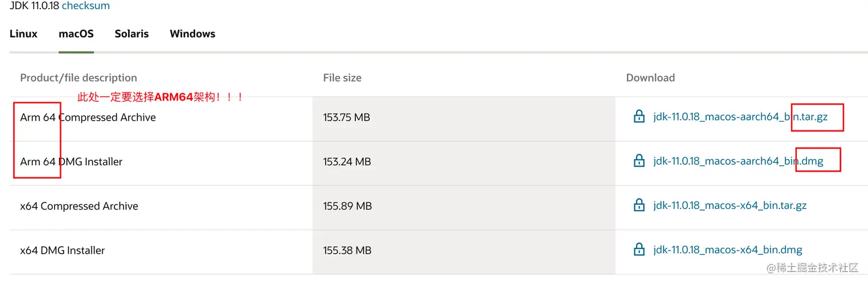Select the Arm 64 Compressed Archive description

point(88,117)
